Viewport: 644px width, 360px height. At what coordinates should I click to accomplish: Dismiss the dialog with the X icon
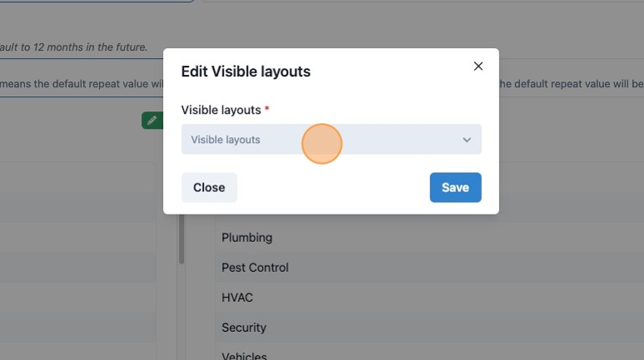(x=478, y=66)
